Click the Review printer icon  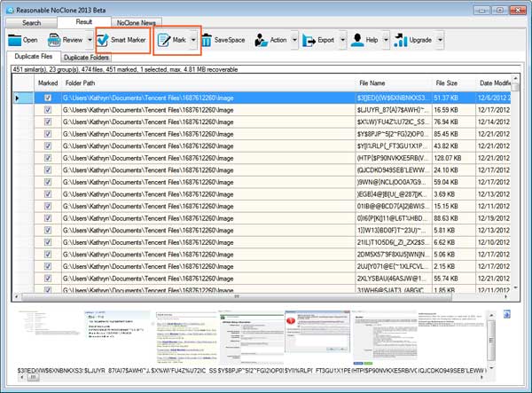coord(54,40)
